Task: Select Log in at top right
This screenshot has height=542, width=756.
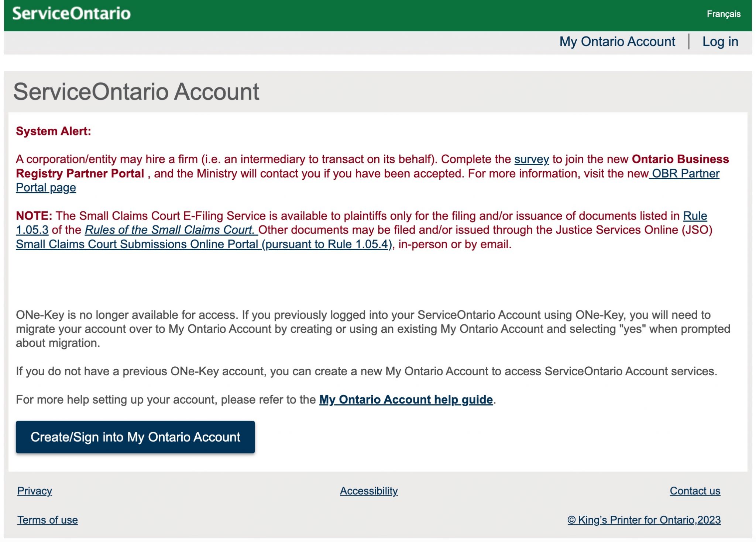Action: (720, 42)
